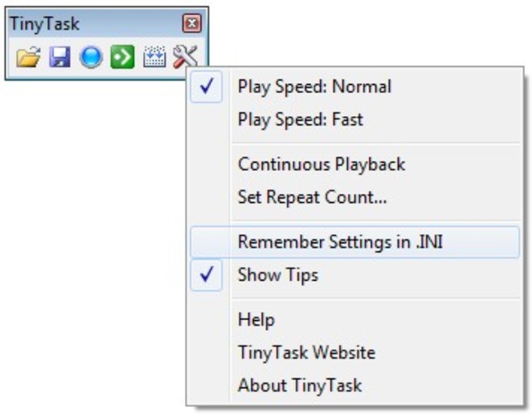
Task: Click the TinyTask title bar text
Action: [x=44, y=24]
